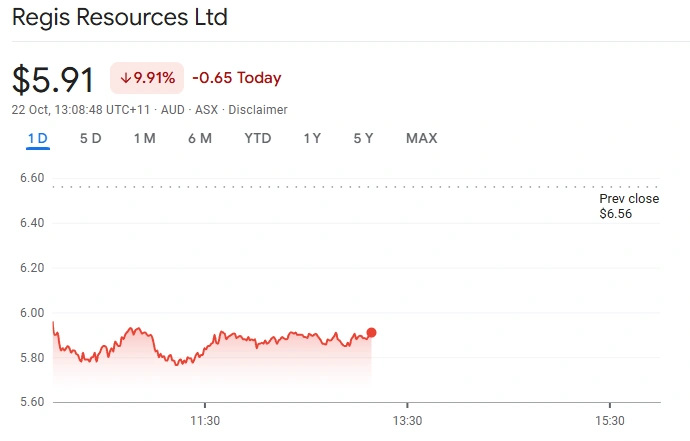This screenshot has height=441, width=690.
Task: Click the 9.91% change badge
Action: pos(147,78)
